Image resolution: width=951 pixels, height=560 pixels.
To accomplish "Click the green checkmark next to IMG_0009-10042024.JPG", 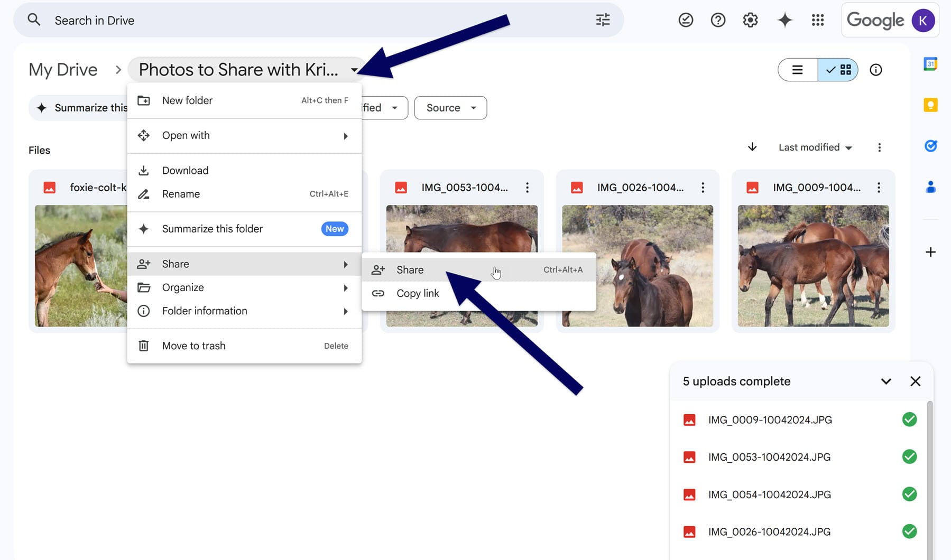I will 910,419.
